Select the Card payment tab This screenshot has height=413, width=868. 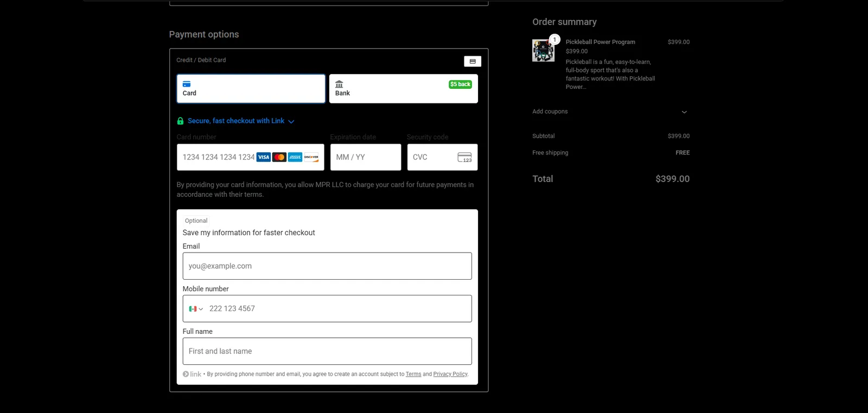(x=251, y=88)
